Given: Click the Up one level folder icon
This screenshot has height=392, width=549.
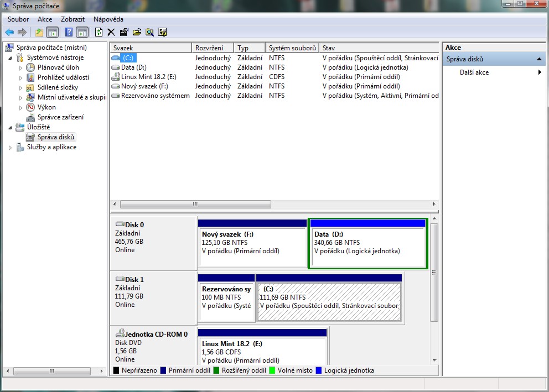Looking at the screenshot, I should [39, 32].
